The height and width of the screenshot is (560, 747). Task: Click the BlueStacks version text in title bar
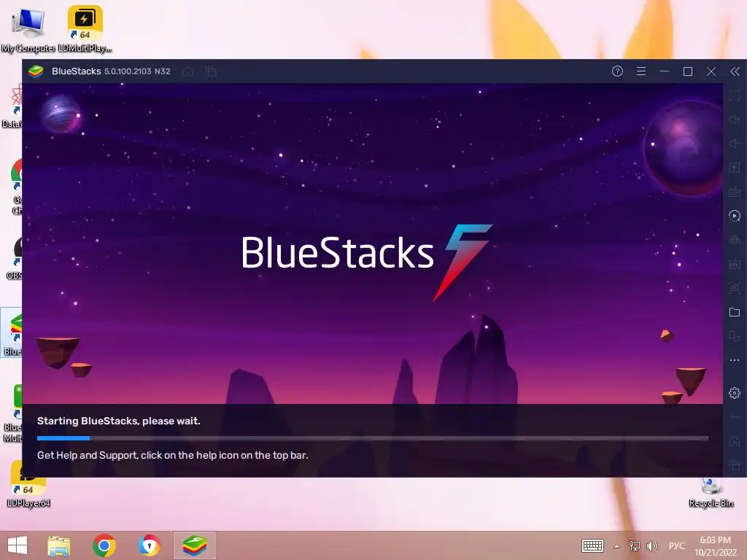point(137,71)
